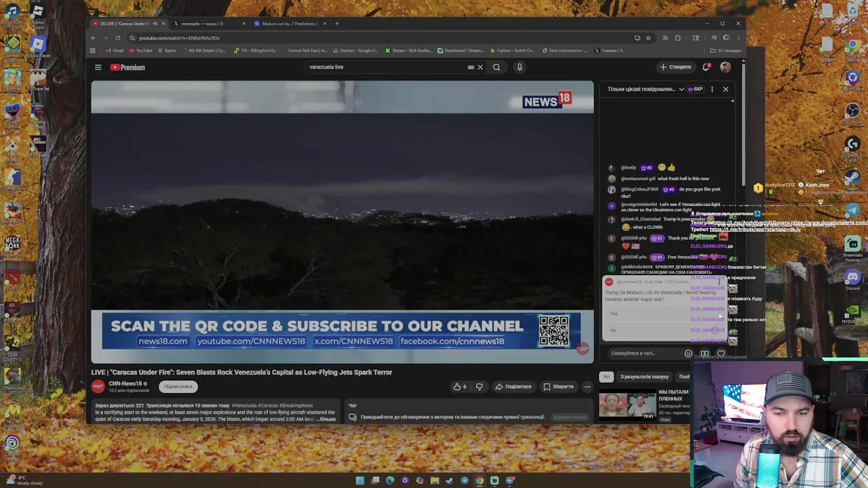Image resolution: width=868 pixels, height=488 pixels.
Task: Scan-code overlay QR image in video
Action: coord(553,331)
